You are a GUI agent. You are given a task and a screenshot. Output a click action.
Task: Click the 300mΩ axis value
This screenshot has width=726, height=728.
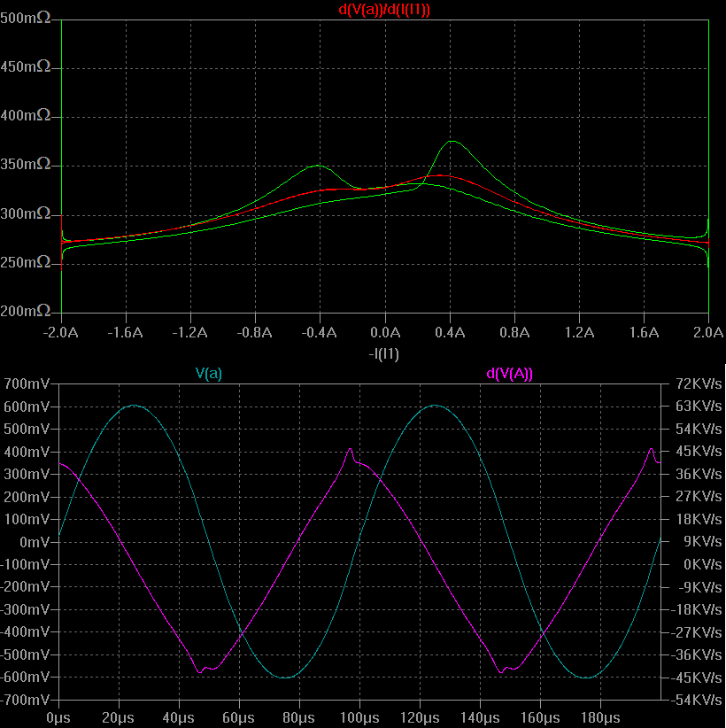tap(25, 213)
